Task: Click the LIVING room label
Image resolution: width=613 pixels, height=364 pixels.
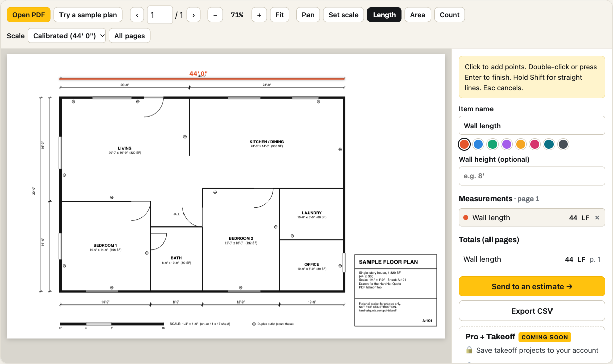Action: coord(125,149)
